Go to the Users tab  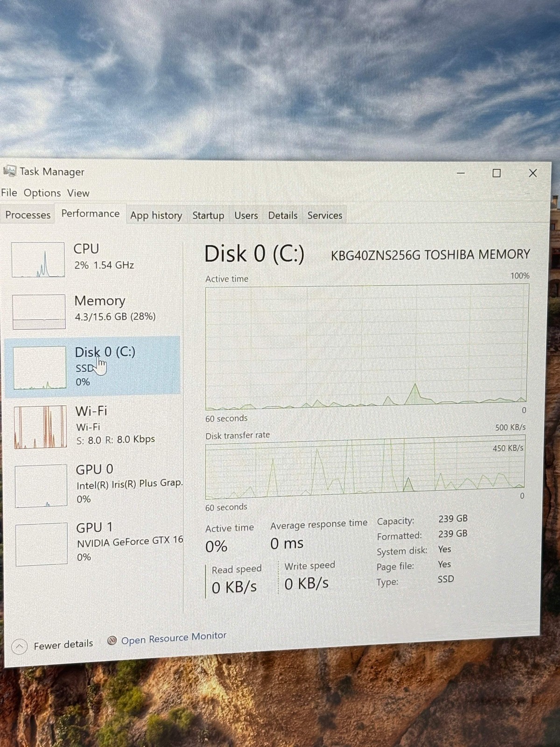(x=246, y=215)
